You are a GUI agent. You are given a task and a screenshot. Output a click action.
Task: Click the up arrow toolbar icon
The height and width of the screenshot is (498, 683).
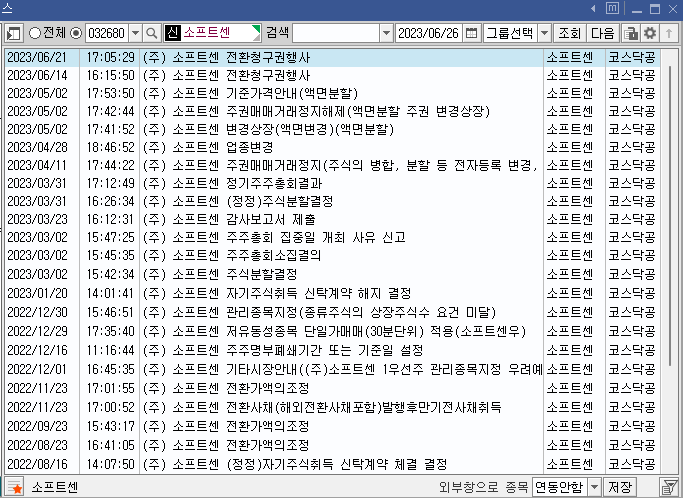coord(669,33)
